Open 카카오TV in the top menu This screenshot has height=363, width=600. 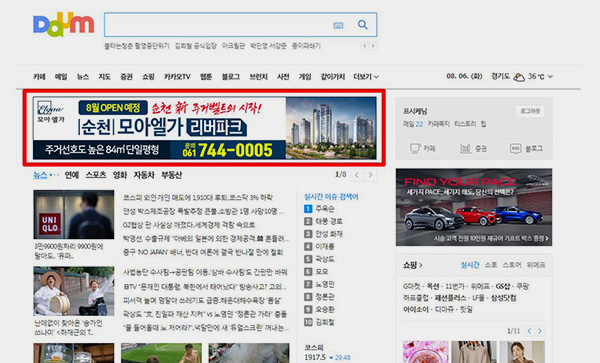point(177,77)
